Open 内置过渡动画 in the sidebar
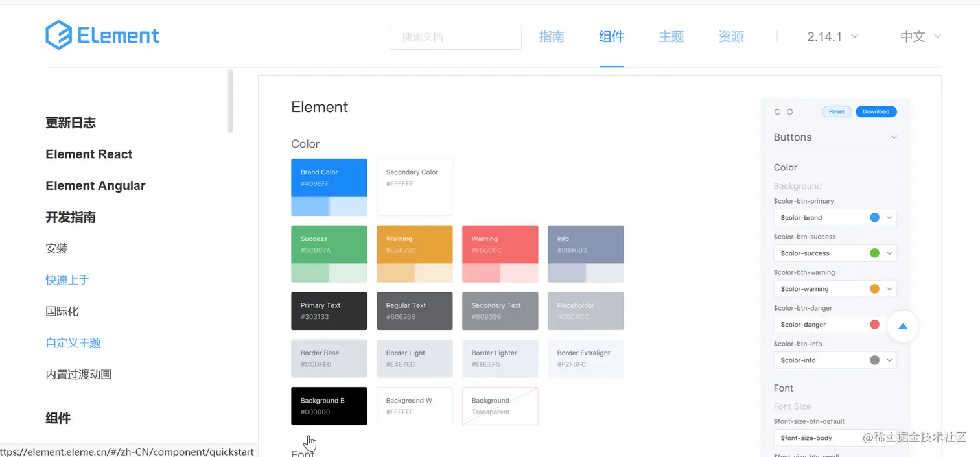Image resolution: width=980 pixels, height=457 pixels. 78,374
